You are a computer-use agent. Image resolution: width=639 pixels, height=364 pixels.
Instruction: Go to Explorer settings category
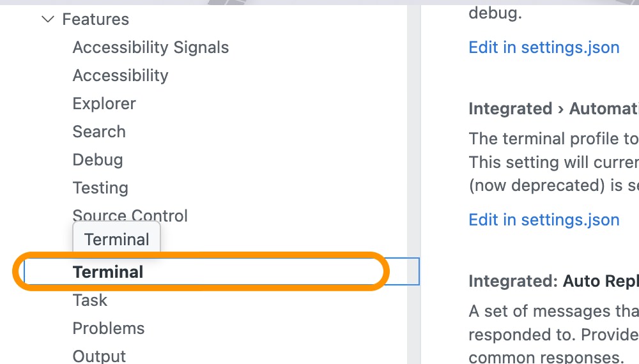104,104
